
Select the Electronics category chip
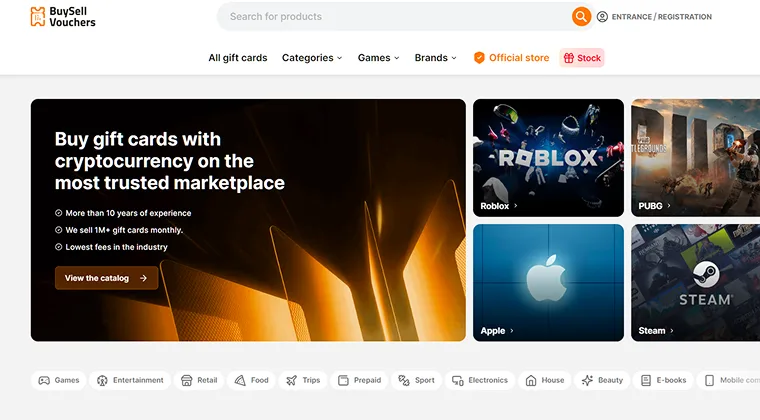click(x=480, y=380)
